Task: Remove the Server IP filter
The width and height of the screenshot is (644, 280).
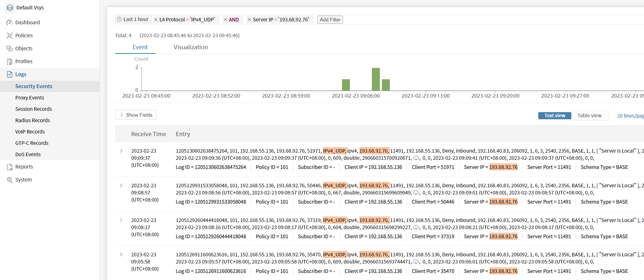Action: (249, 20)
